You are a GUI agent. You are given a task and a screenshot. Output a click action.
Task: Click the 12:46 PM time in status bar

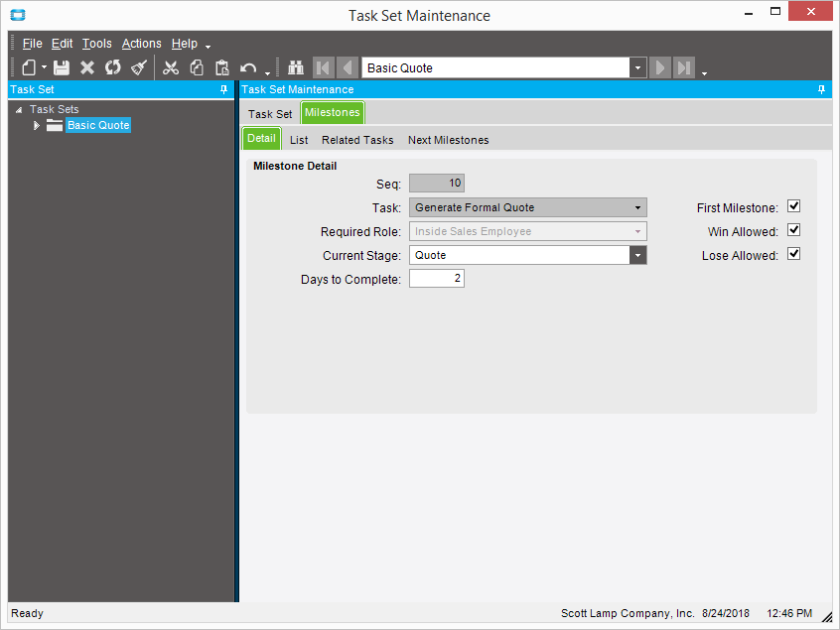pos(789,613)
